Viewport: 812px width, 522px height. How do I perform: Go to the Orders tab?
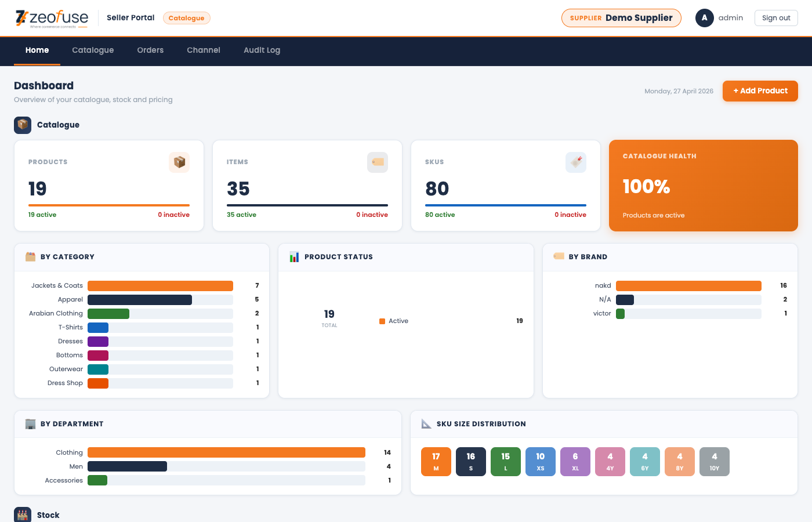click(150, 50)
